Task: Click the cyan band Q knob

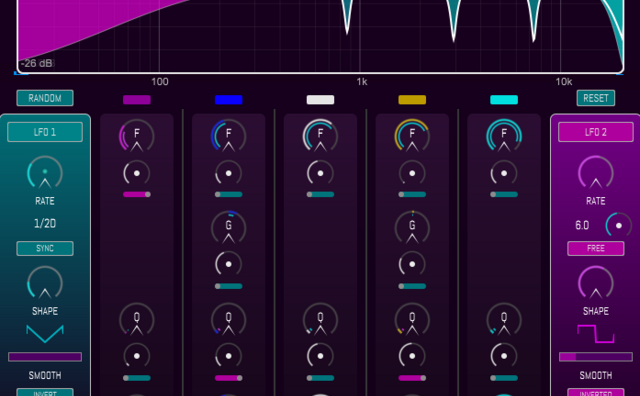Action: (x=504, y=319)
